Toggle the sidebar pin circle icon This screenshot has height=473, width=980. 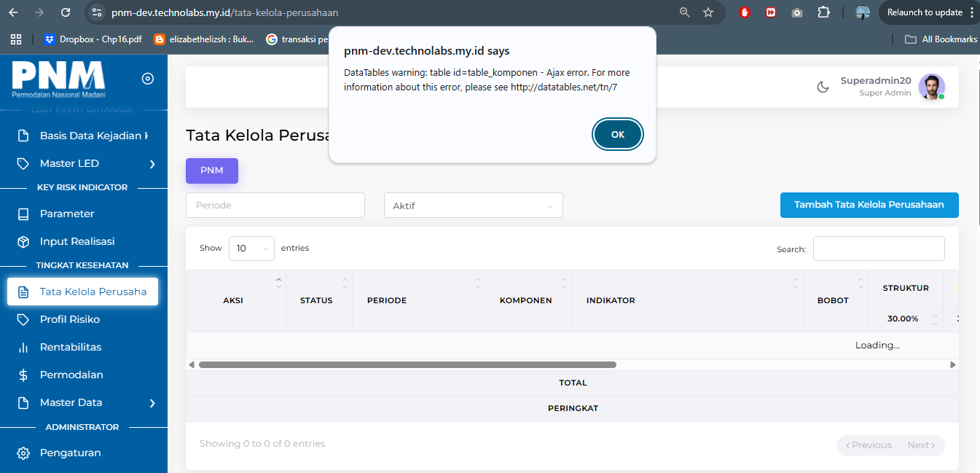pos(148,79)
